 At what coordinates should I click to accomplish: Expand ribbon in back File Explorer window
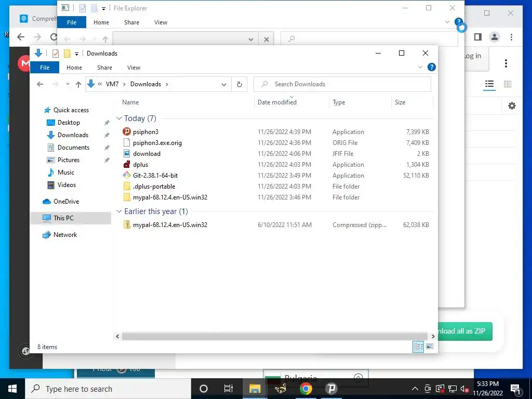447,22
